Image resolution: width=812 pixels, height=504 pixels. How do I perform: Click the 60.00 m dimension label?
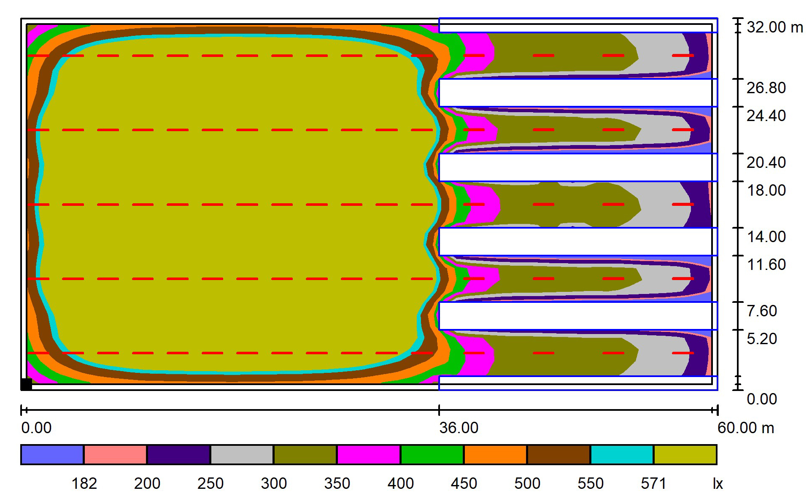(x=745, y=428)
